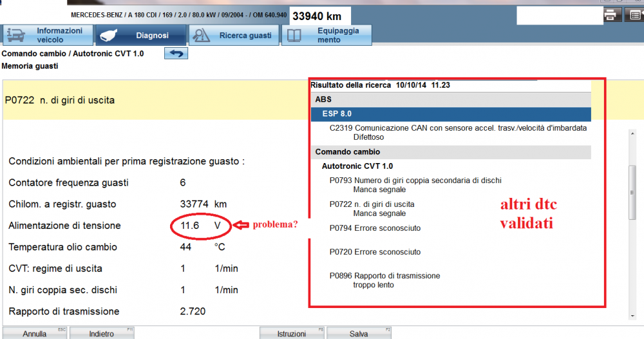The image size is (644, 339).
Task: Open the Ricerca guasti tab
Action: (234, 35)
